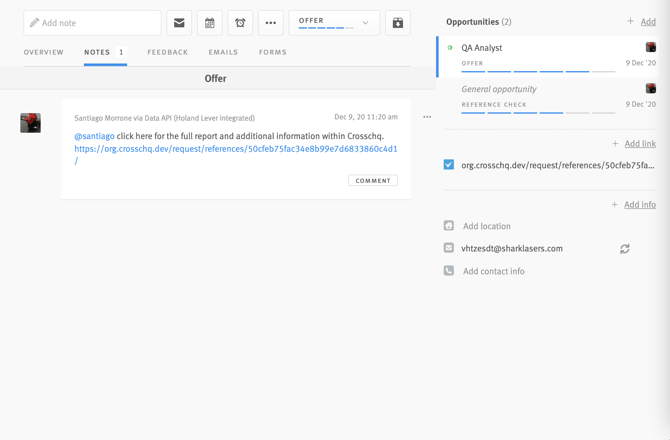Open the calendar scheduling icon
This screenshot has width=670, height=440.
[x=210, y=23]
